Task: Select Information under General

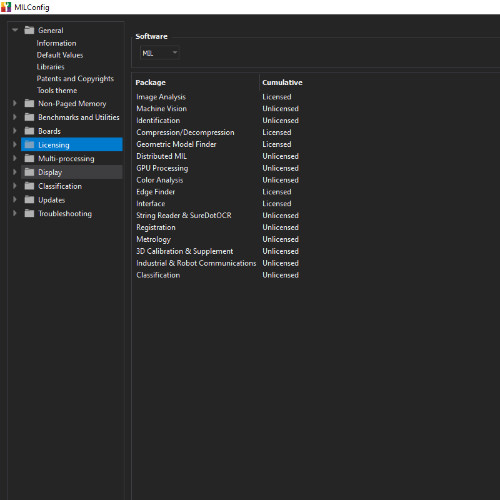Action: [x=56, y=43]
